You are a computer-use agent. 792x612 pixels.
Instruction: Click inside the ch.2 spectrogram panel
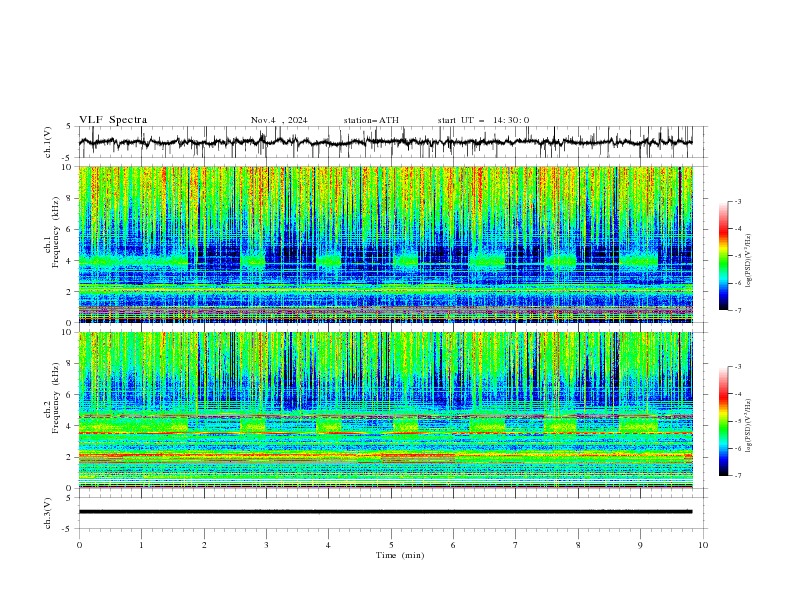(x=385, y=410)
